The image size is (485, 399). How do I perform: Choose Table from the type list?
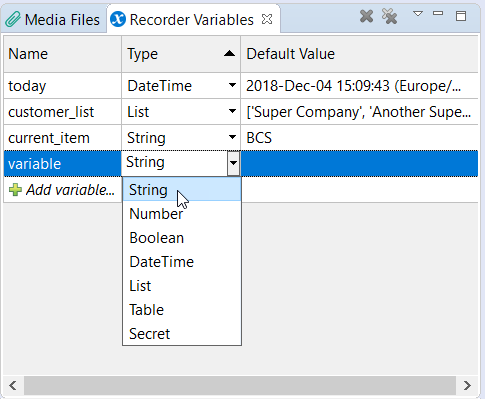182,310
